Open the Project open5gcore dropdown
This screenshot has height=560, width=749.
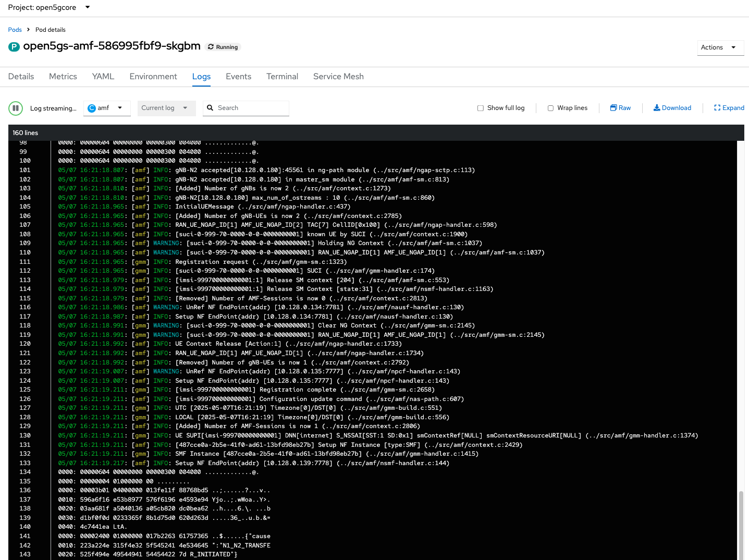coord(49,7)
